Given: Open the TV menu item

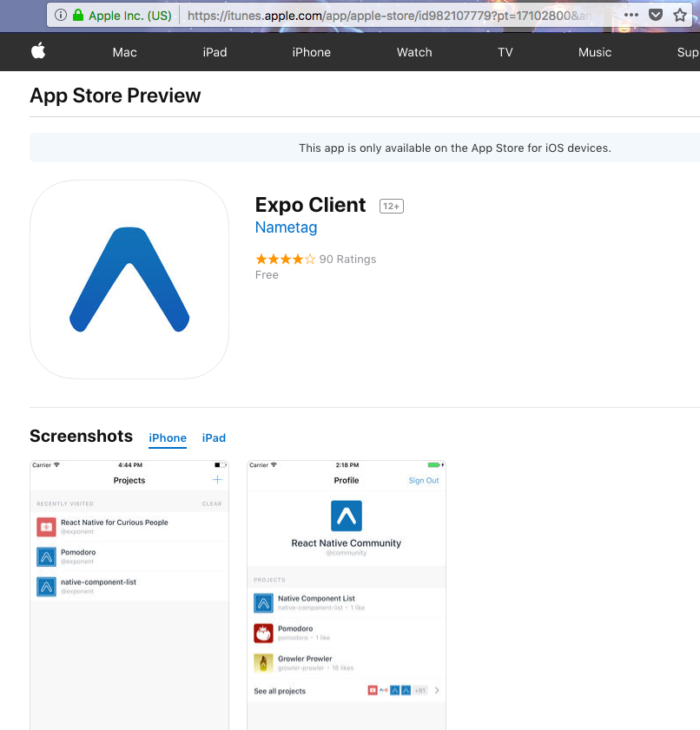Looking at the screenshot, I should pyautogui.click(x=505, y=52).
